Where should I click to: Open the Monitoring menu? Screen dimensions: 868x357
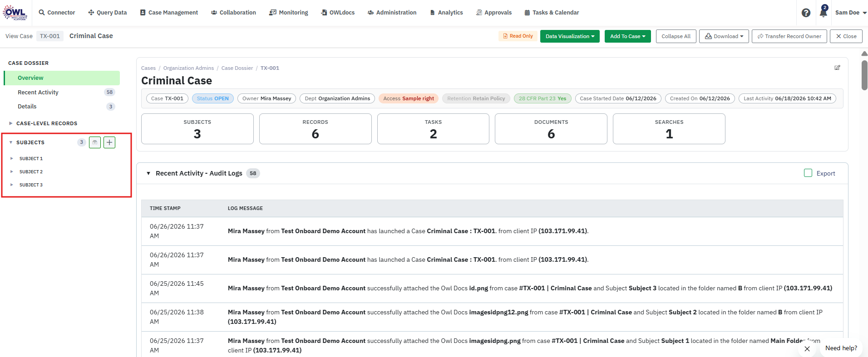point(288,13)
